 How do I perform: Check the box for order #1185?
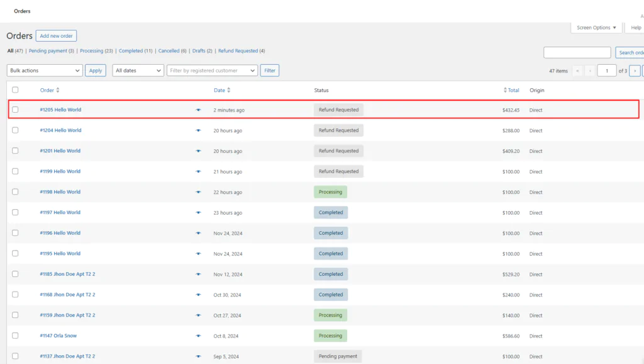click(15, 274)
